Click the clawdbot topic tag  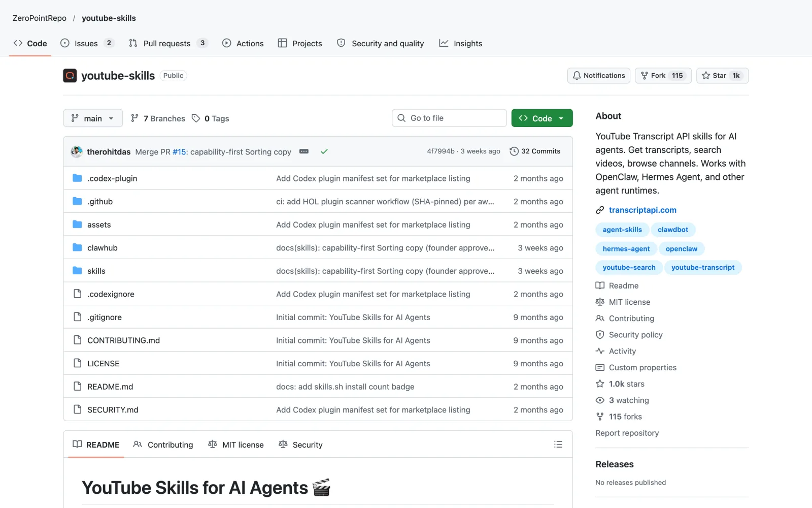tap(673, 230)
